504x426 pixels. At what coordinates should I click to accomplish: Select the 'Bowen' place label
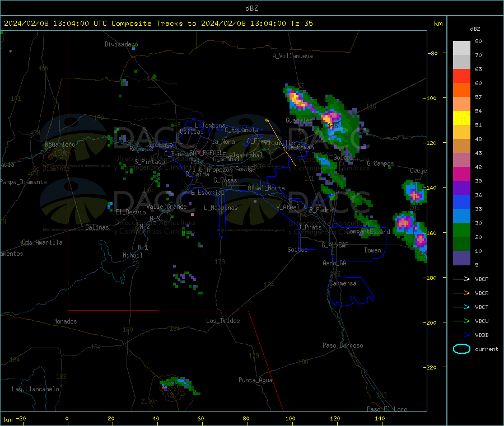pos(372,250)
